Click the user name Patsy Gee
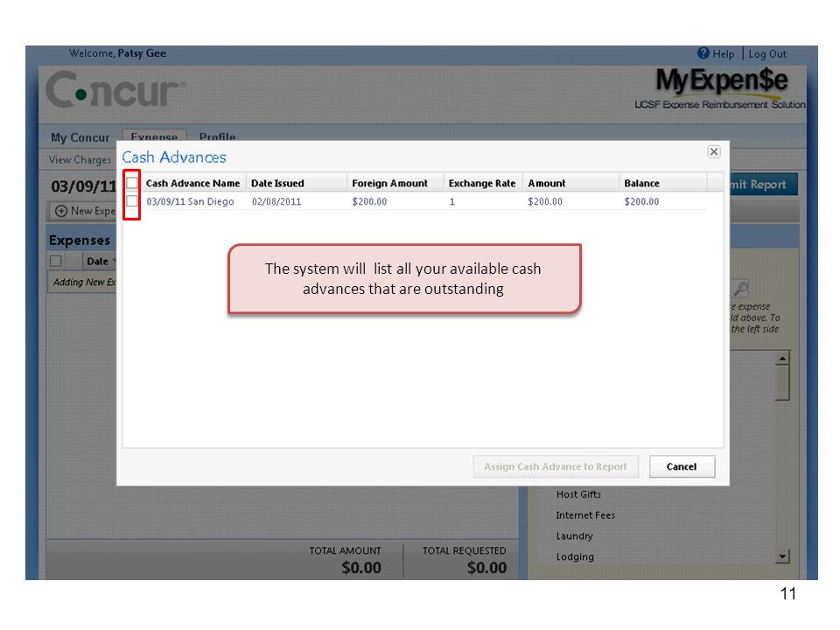840x630 pixels. click(x=142, y=53)
